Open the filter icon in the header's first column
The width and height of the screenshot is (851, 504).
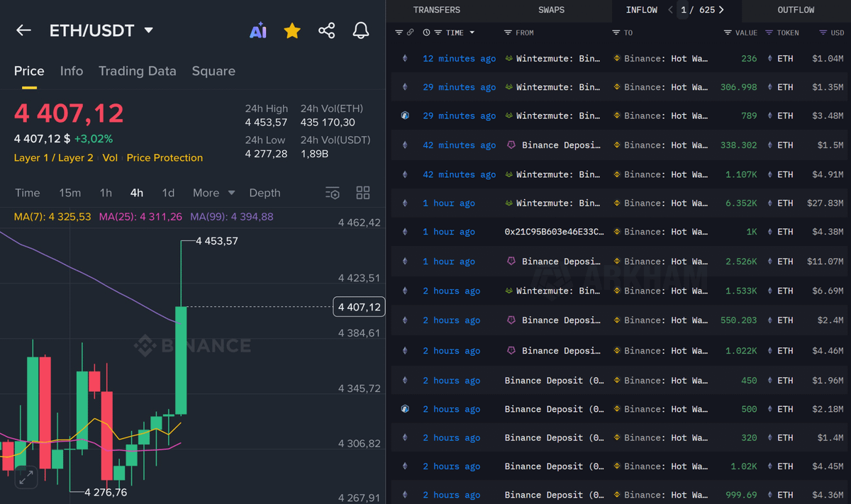(399, 33)
